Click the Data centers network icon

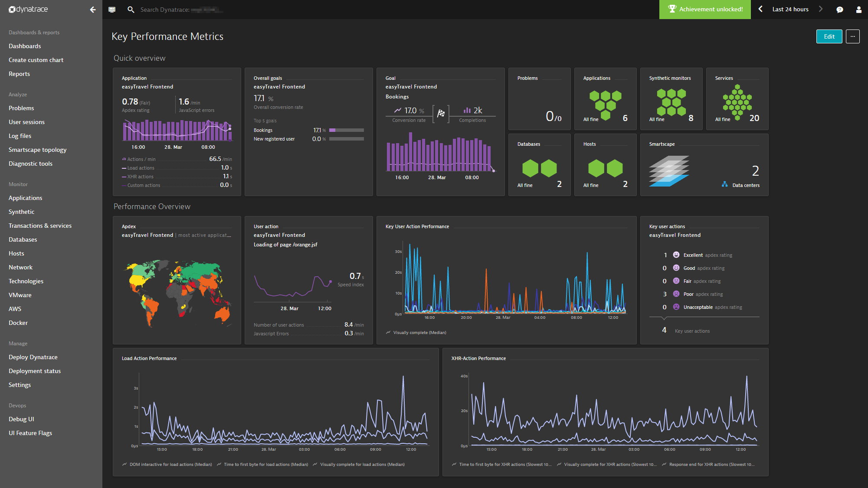(724, 184)
